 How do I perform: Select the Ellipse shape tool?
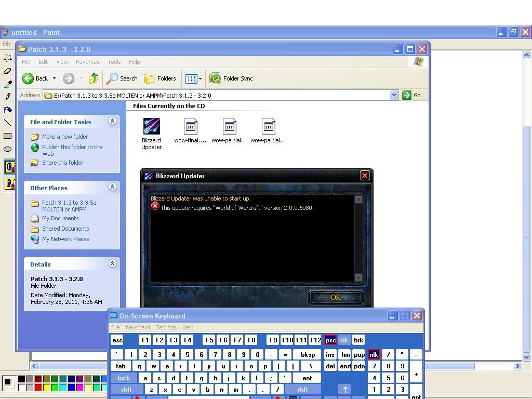tap(7, 149)
